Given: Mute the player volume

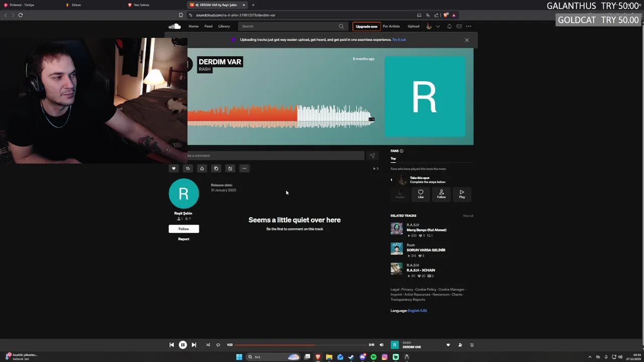Looking at the screenshot, I should [381, 345].
